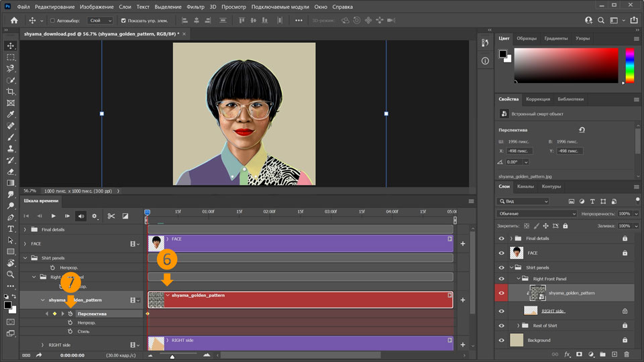
Task: Click the foreground color swatch
Action: tap(9, 305)
